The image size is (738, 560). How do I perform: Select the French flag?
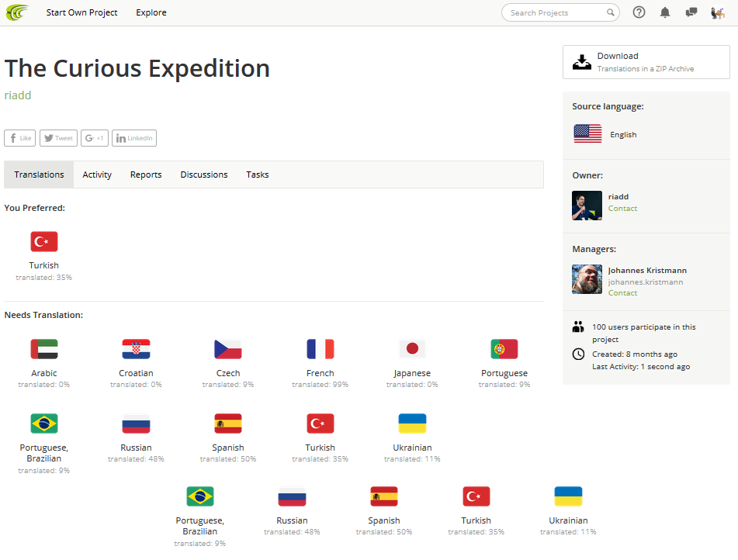tap(320, 349)
